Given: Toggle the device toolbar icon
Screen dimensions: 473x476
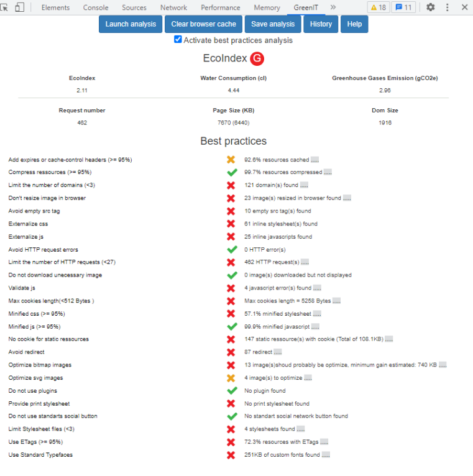Looking at the screenshot, I should pos(20,7).
